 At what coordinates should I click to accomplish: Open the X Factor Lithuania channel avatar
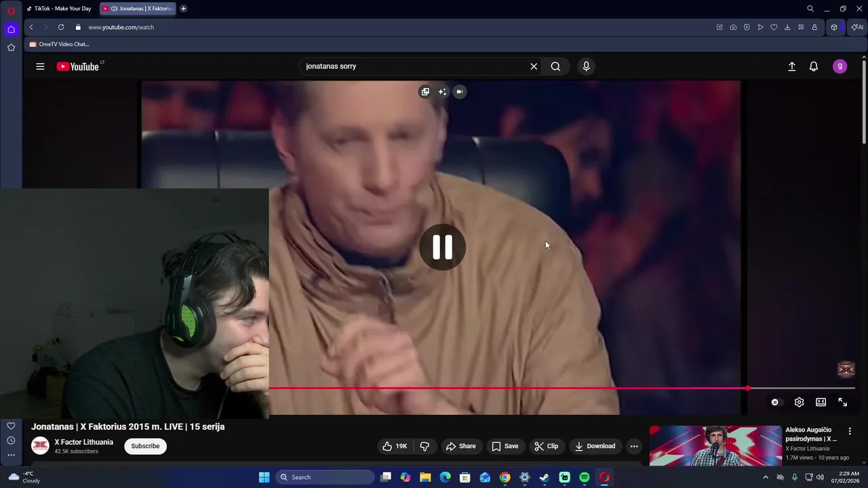[x=40, y=445]
